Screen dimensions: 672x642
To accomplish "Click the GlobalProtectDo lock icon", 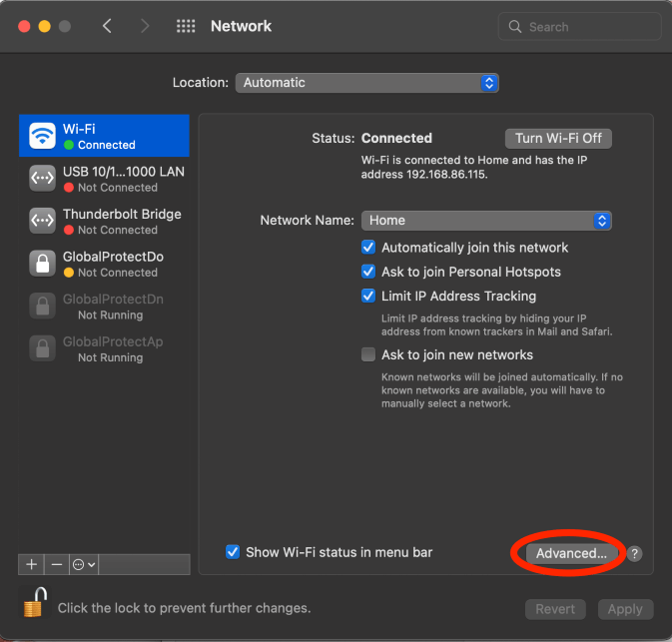I will pyautogui.click(x=42, y=264).
